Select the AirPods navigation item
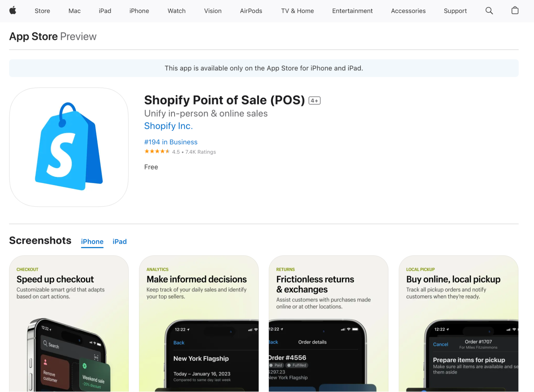 251,11
